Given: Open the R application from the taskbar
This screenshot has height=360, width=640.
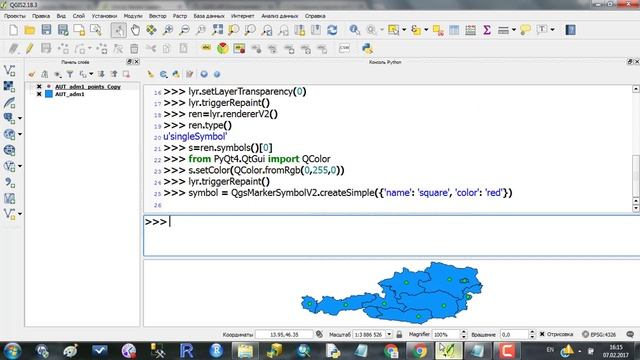Looking at the screenshot, I should (186, 351).
